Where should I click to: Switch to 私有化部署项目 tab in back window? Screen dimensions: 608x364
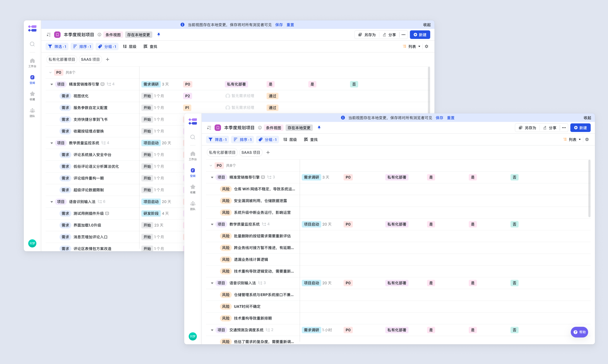click(x=62, y=59)
